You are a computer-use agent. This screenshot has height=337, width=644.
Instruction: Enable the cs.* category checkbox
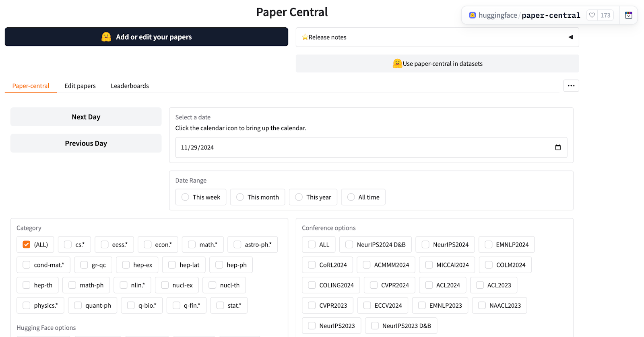(68, 245)
